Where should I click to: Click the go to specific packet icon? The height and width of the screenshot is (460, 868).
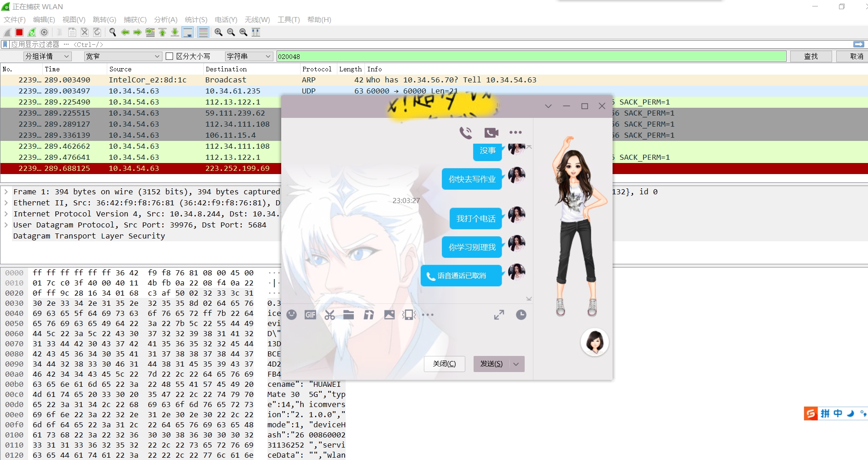[150, 32]
